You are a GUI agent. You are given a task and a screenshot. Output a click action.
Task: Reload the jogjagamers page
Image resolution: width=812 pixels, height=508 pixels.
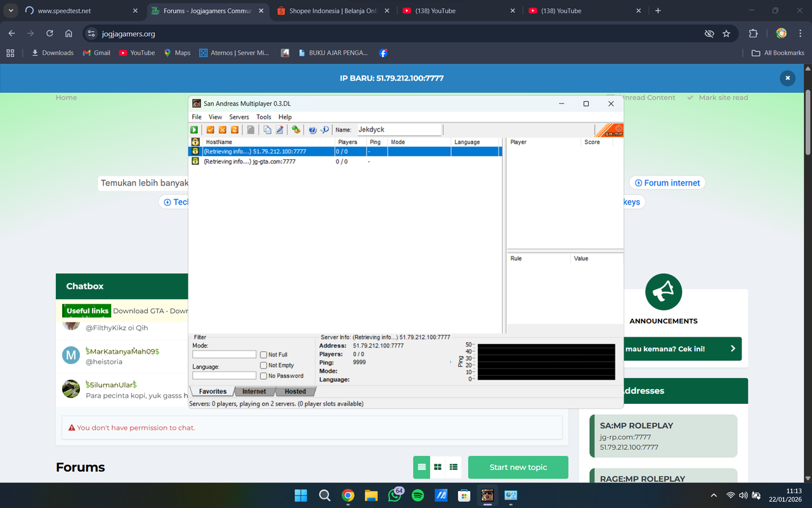click(x=49, y=34)
